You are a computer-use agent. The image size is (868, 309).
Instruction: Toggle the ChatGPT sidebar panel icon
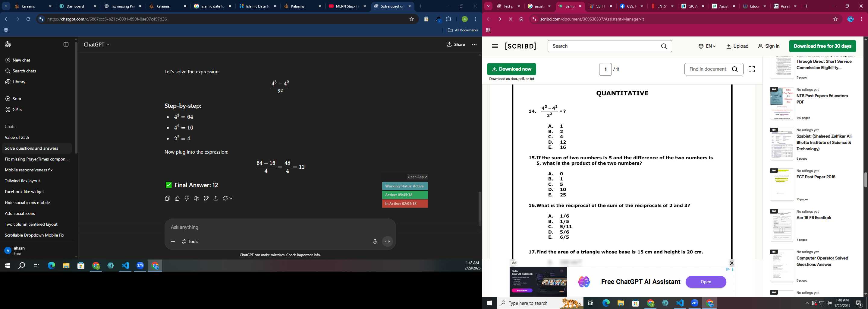click(66, 45)
